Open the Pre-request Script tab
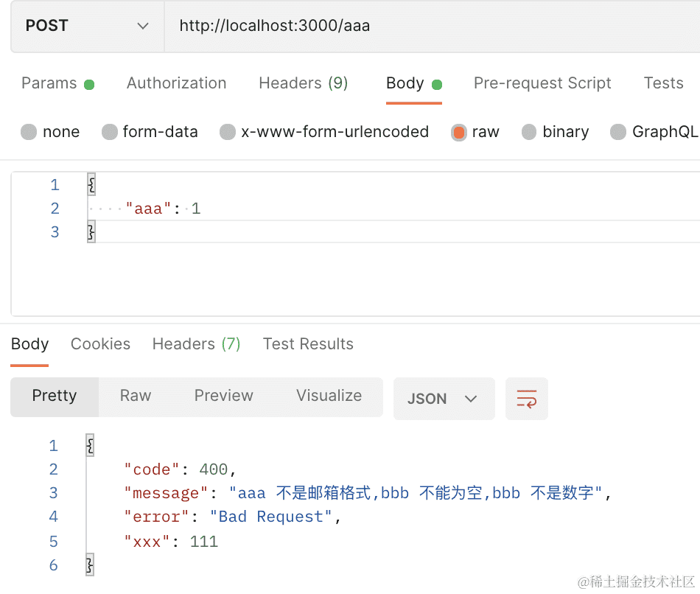The width and height of the screenshot is (700, 594). [542, 83]
